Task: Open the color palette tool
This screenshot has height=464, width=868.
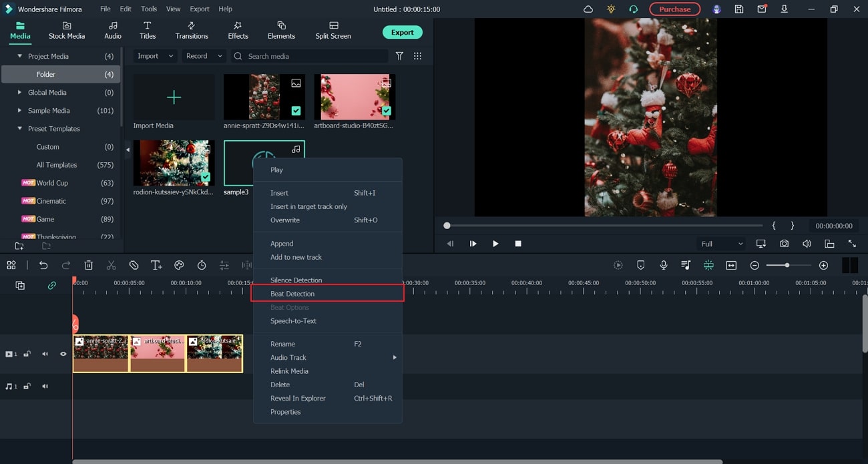Action: pos(179,265)
